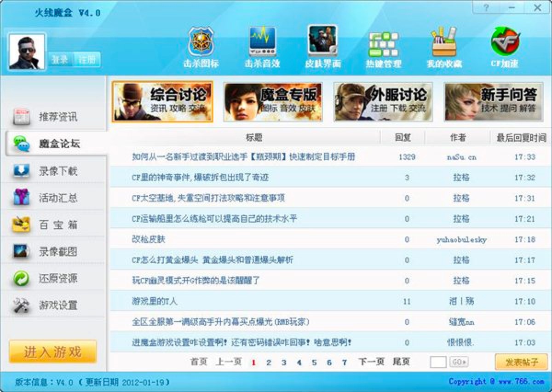The width and height of the screenshot is (552, 392).
Task: Click the 作者 column header
Action: pos(458,138)
